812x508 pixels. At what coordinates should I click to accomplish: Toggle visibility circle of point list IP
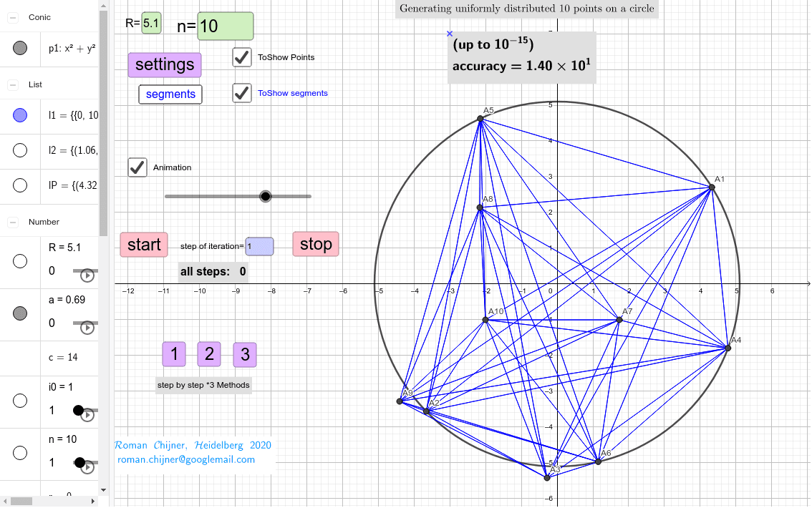(x=21, y=185)
